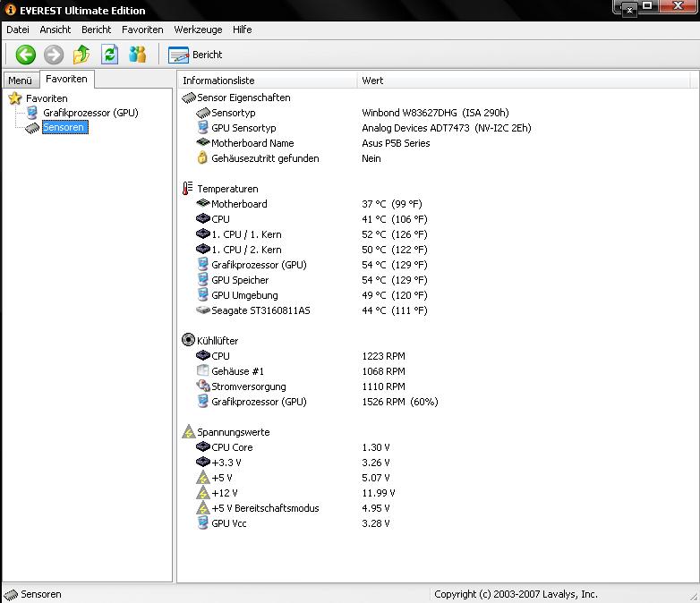Select the 1223 RPM CPU fan value
700x603 pixels.
click(383, 356)
